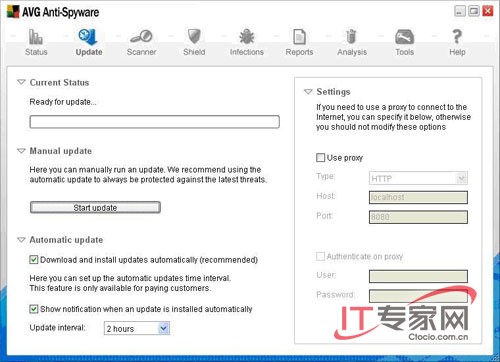Image resolution: width=500 pixels, height=362 pixels.
Task: Collapse the Automatic update section
Action: (21, 239)
